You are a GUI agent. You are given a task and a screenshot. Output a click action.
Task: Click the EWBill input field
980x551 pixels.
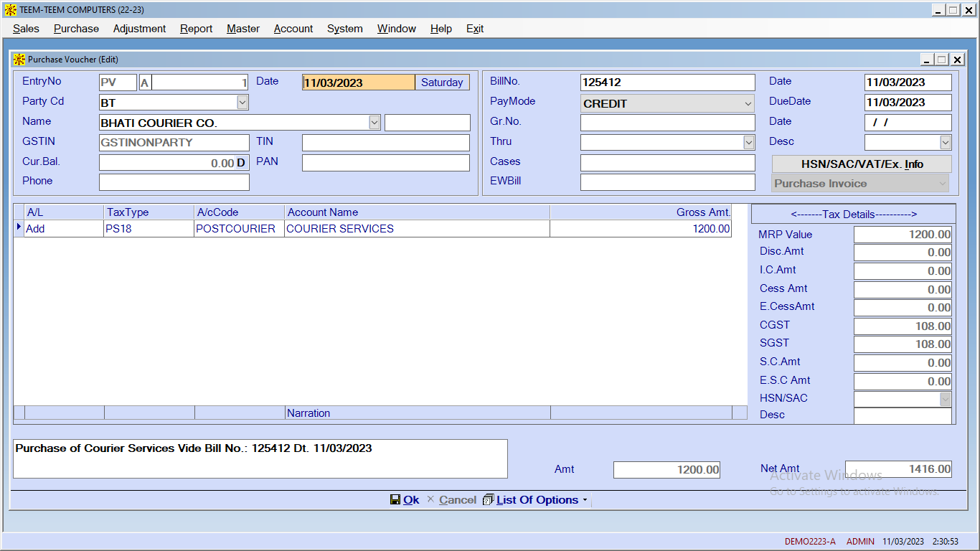click(x=667, y=182)
